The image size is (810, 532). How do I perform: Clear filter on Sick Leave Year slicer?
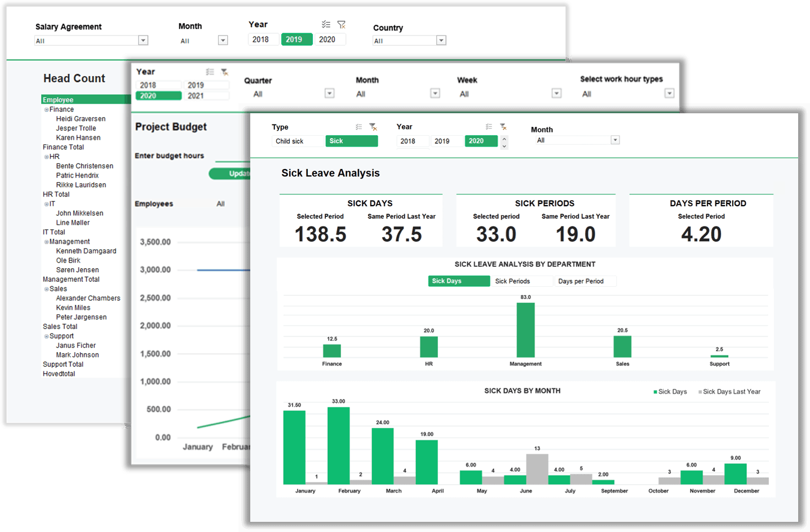tap(503, 127)
